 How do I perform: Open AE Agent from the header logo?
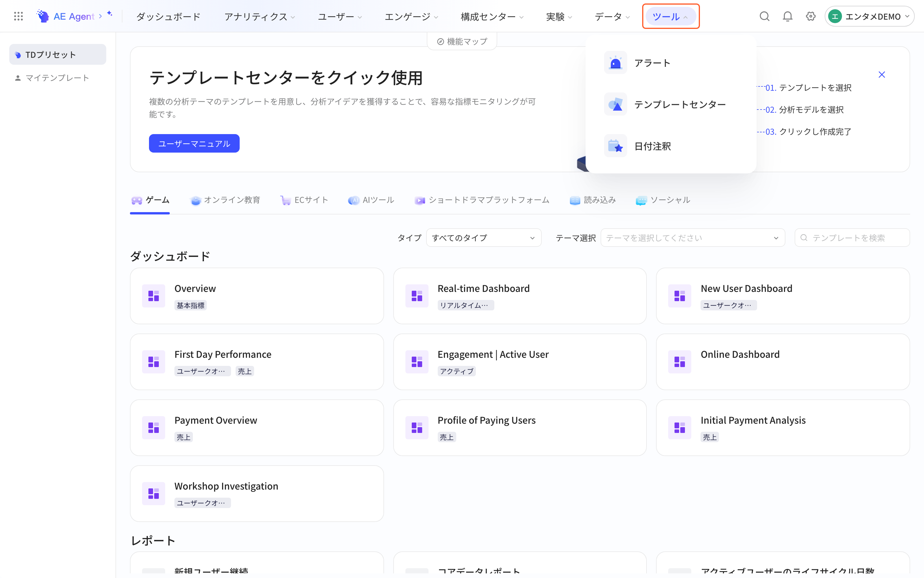tap(70, 16)
